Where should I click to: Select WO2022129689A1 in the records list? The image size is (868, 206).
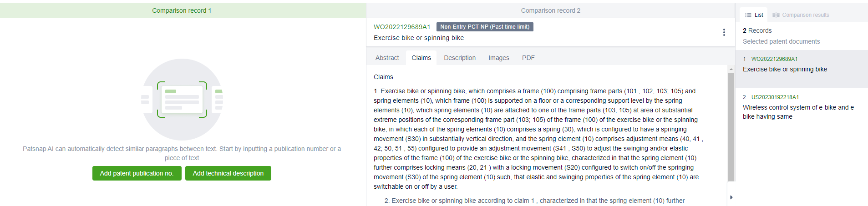pyautogui.click(x=774, y=59)
